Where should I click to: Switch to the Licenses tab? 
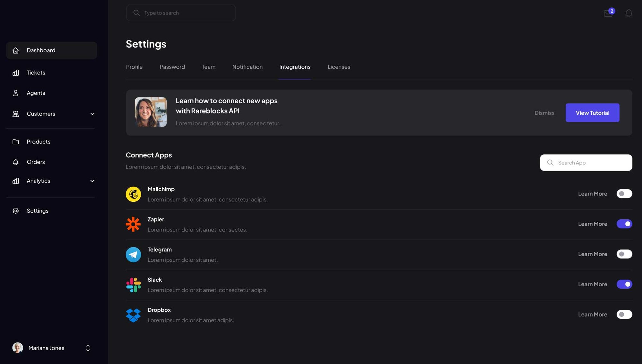(339, 67)
